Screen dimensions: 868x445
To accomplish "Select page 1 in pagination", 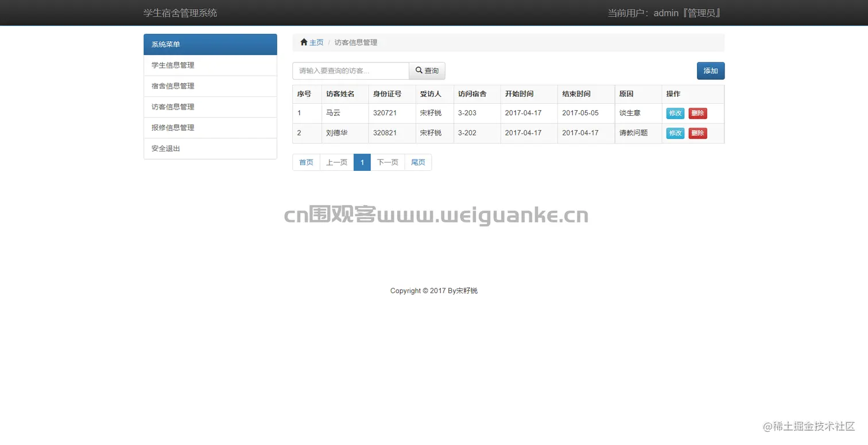I will click(362, 162).
